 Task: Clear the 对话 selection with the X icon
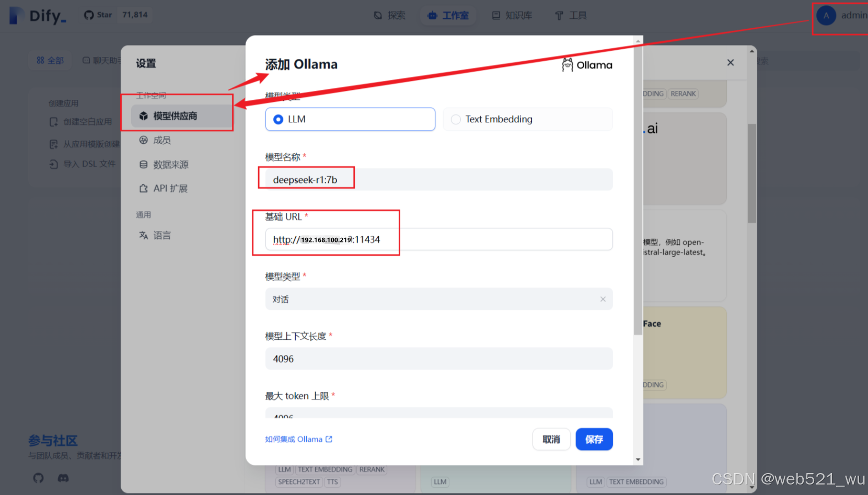(603, 299)
